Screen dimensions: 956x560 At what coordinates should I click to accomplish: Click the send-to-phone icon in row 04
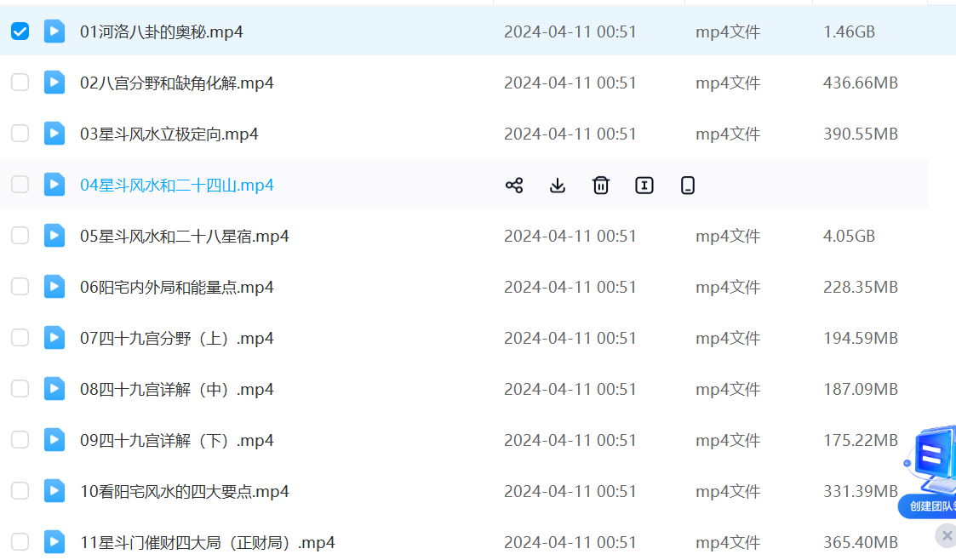688,185
